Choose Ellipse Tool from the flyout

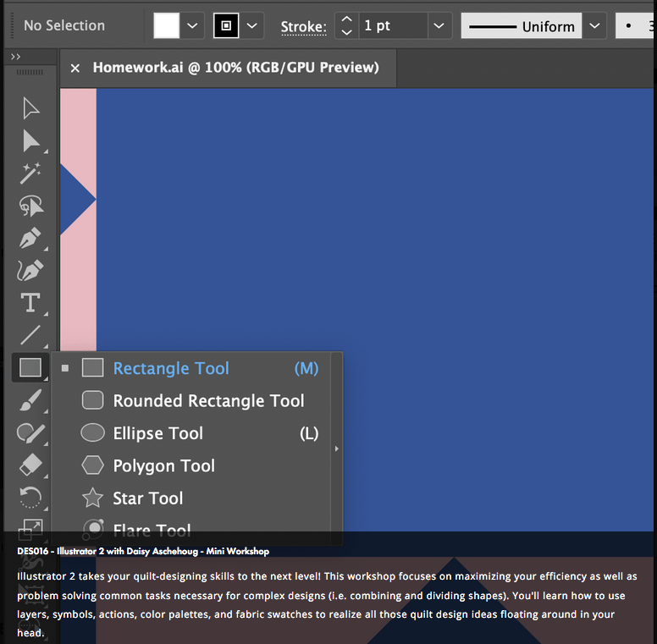(158, 433)
